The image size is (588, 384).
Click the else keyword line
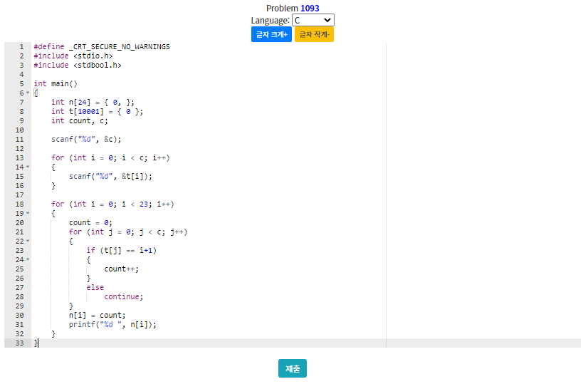tap(95, 288)
